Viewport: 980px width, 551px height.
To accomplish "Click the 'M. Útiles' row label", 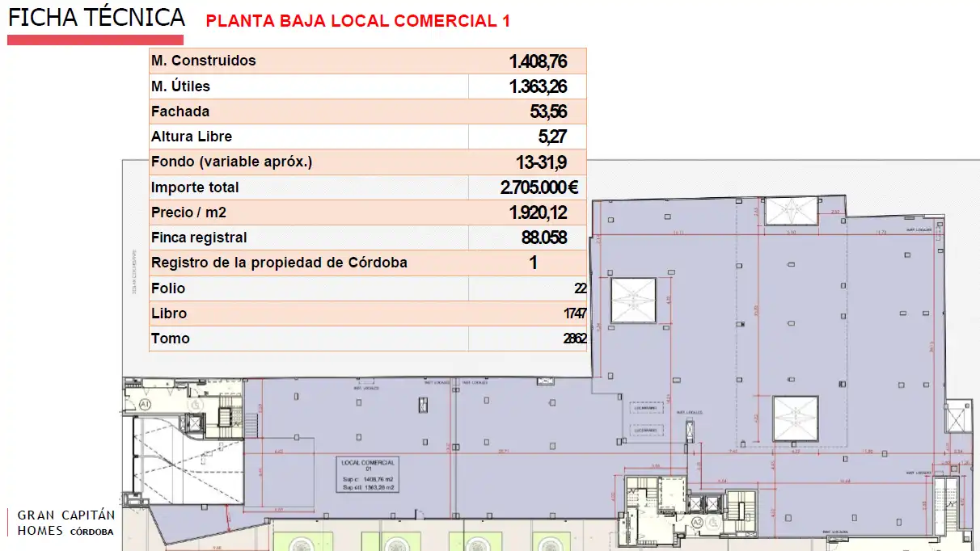I will [181, 86].
